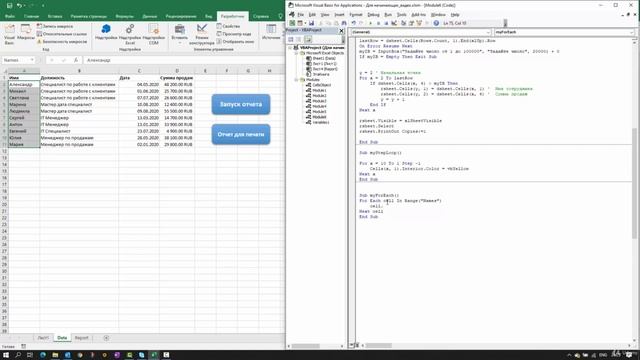Click the Save icon in VBA toolbar
Image resolution: width=640 pixels, height=360 pixels.
pos(311,23)
